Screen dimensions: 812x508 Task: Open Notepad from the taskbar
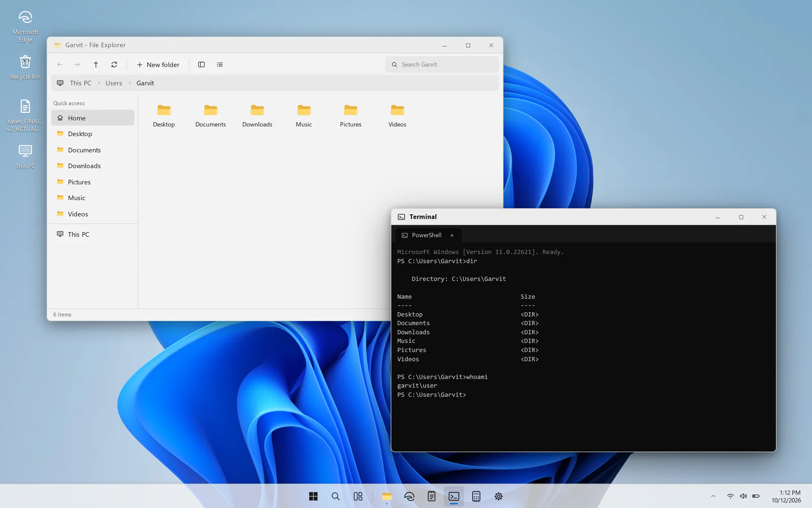[431, 496]
